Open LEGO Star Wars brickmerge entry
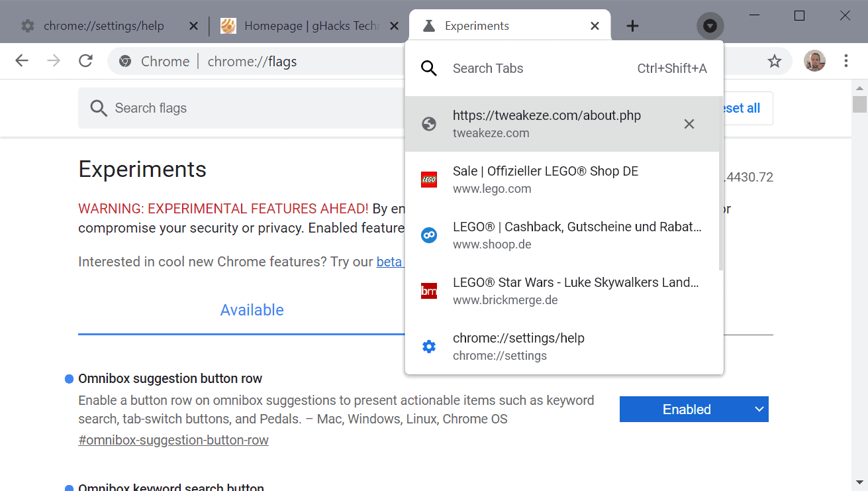 tap(561, 291)
